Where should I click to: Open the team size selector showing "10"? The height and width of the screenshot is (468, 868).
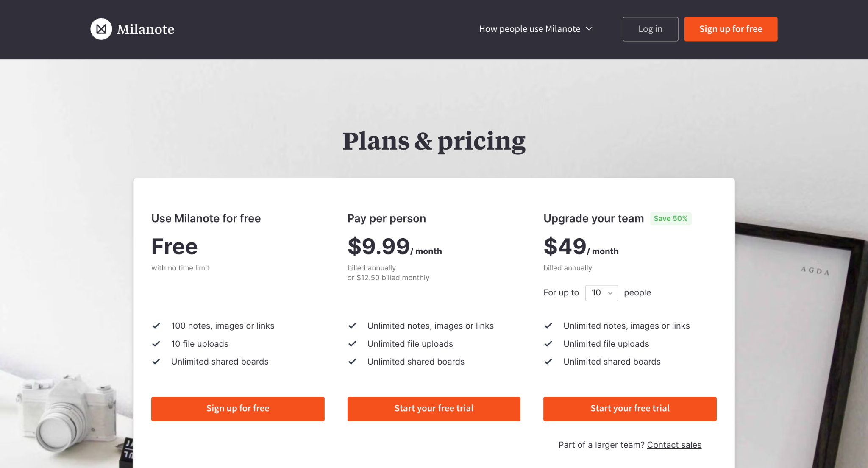601,292
